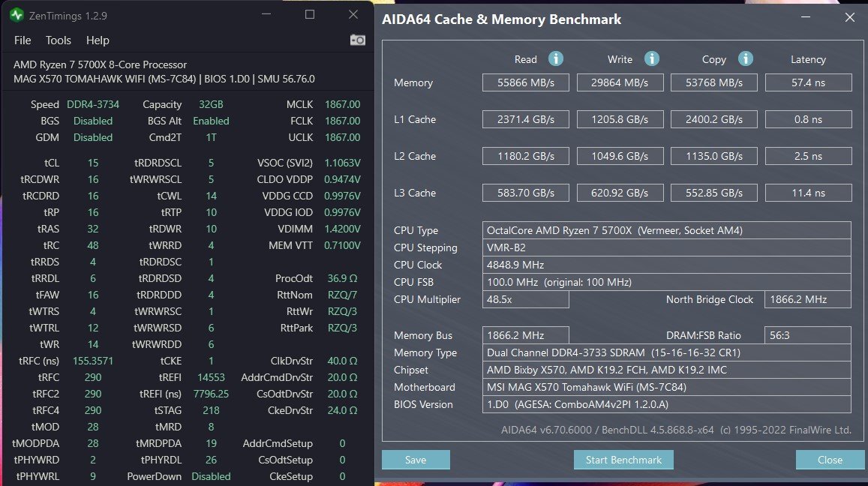Click AIDA64 version footer text
The height and width of the screenshot is (486, 868).
676,430
